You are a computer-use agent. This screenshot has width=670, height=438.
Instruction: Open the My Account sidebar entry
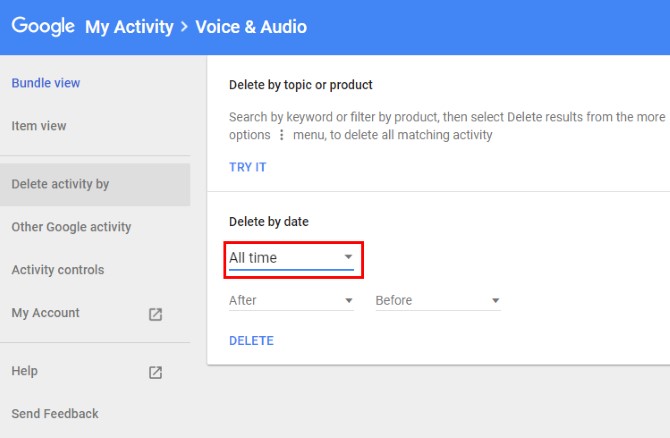tap(45, 313)
